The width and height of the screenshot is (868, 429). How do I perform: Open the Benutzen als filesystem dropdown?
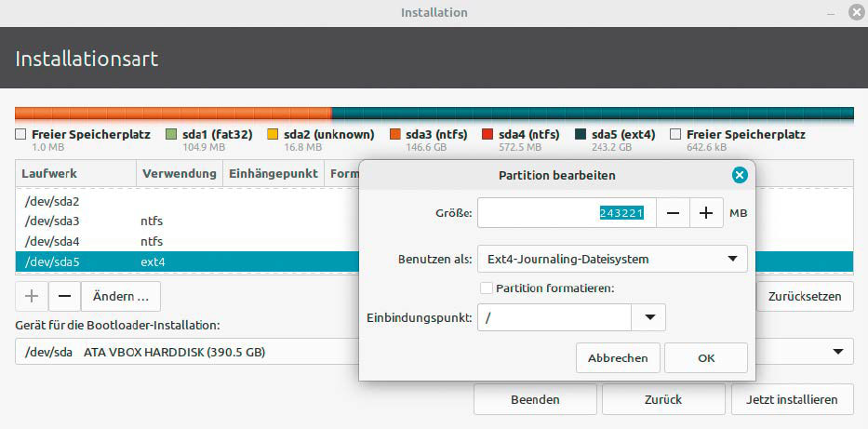[x=612, y=259]
